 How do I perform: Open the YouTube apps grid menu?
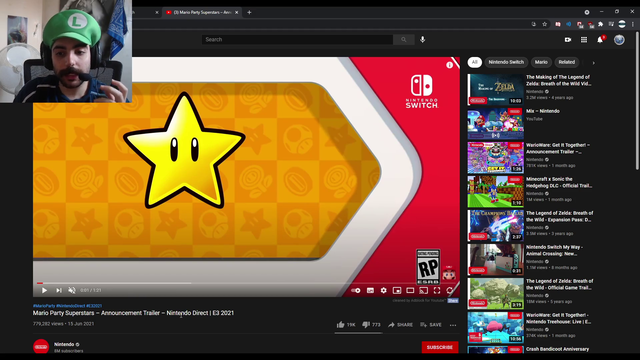(x=584, y=40)
